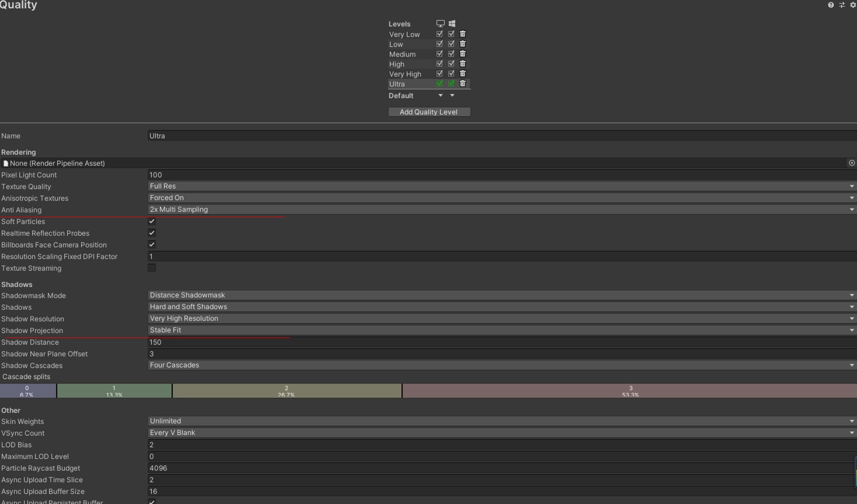Enable Texture Streaming checkbox
The height and width of the screenshot is (504, 857).
[152, 268]
